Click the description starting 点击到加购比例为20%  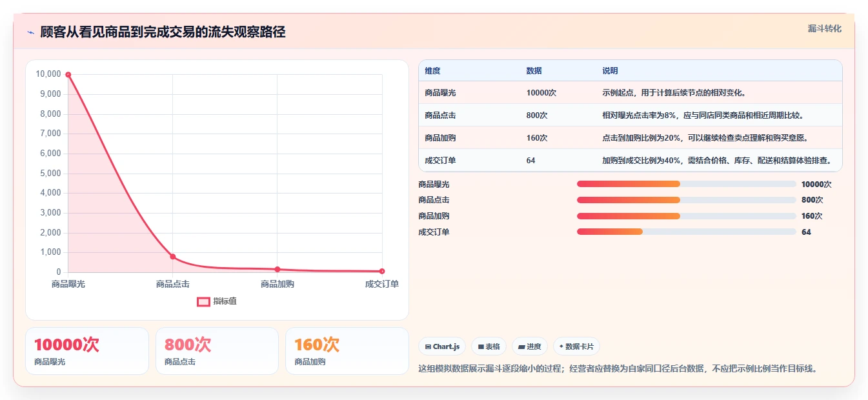point(705,138)
